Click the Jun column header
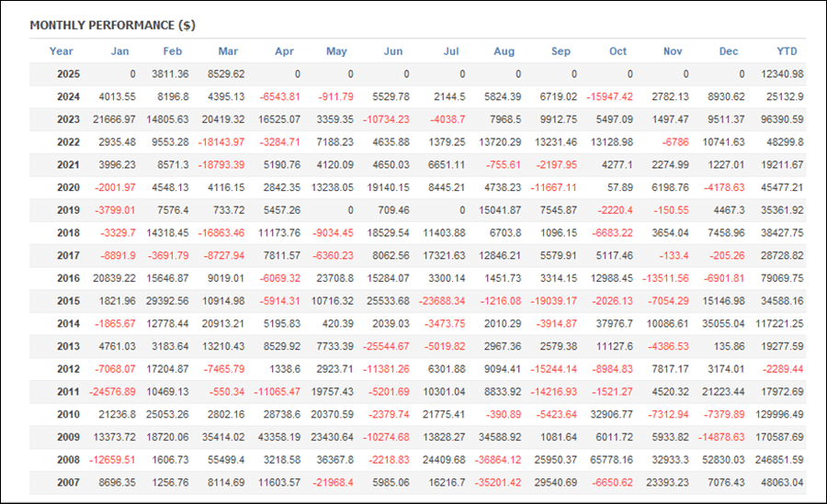The image size is (827, 504). pos(393,51)
